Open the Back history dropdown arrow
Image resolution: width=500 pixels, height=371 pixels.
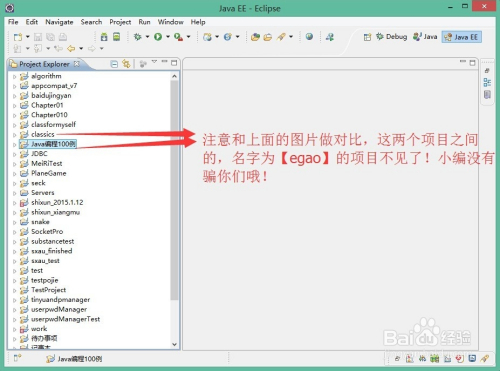click(81, 49)
